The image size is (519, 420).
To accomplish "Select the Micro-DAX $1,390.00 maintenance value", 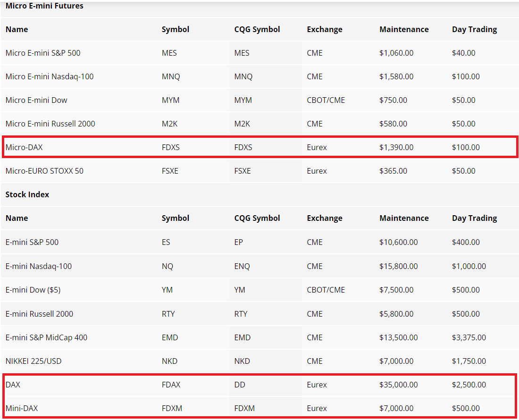I will (x=396, y=147).
